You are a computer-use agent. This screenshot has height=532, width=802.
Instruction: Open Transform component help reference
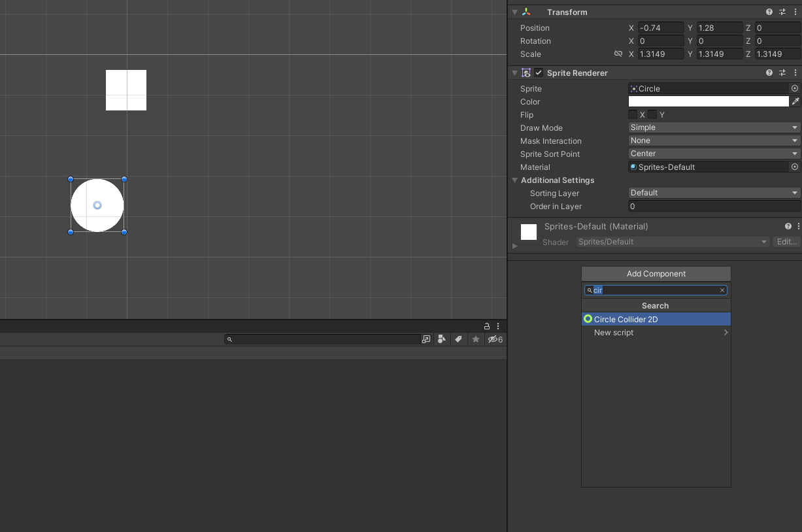click(769, 12)
